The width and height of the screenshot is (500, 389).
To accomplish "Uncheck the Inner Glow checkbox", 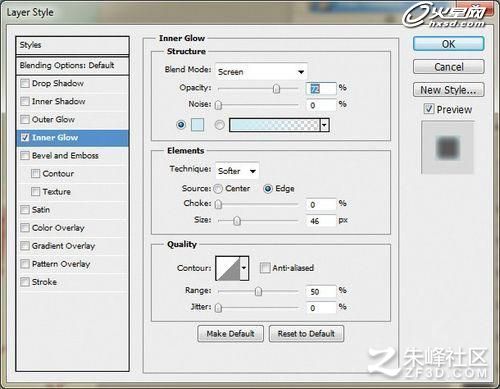I will tap(25, 137).
